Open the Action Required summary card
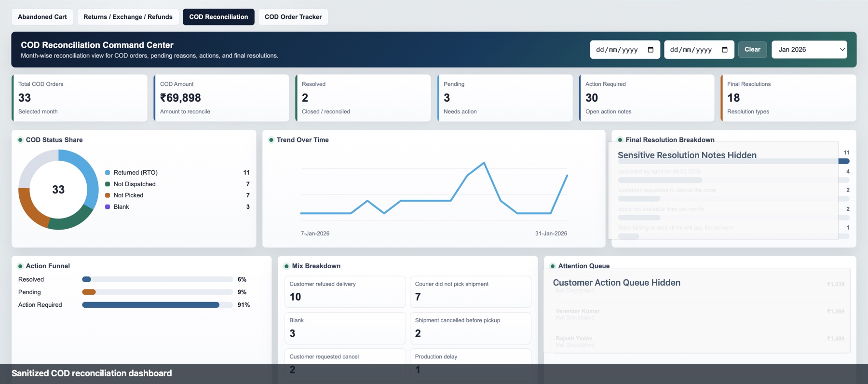 (647, 98)
